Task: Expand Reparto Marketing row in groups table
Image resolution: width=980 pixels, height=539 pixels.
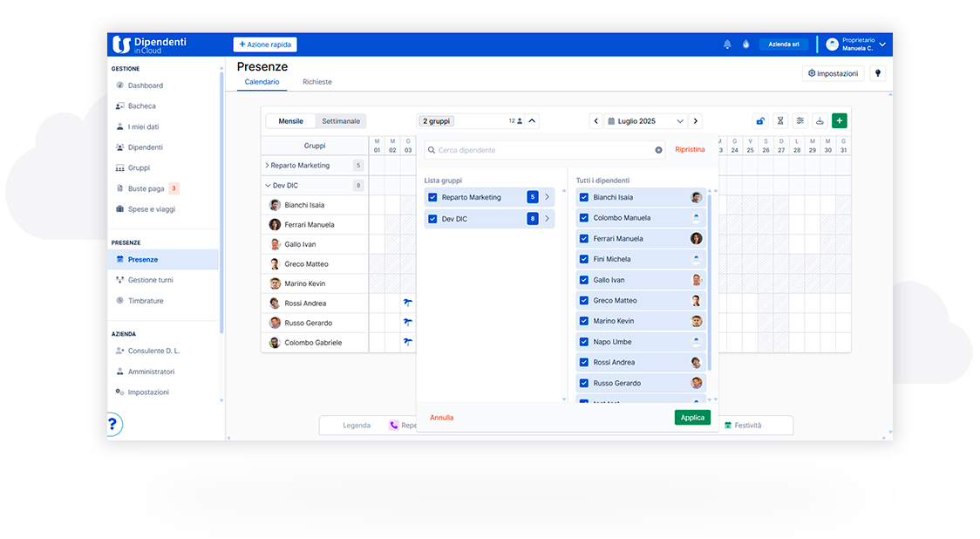Action: pyautogui.click(x=267, y=166)
